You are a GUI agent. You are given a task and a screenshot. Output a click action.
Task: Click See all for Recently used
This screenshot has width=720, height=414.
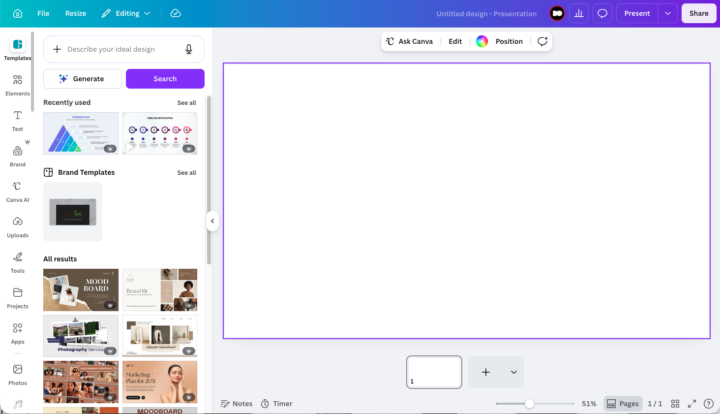186,103
